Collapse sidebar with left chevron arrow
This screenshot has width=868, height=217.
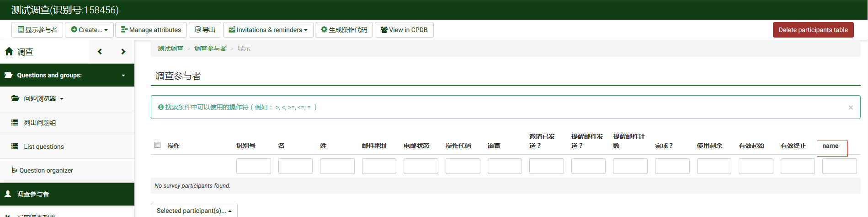click(100, 52)
